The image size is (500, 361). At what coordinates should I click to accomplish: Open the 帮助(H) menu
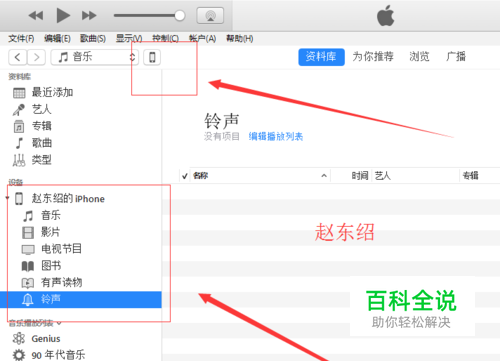[240, 39]
